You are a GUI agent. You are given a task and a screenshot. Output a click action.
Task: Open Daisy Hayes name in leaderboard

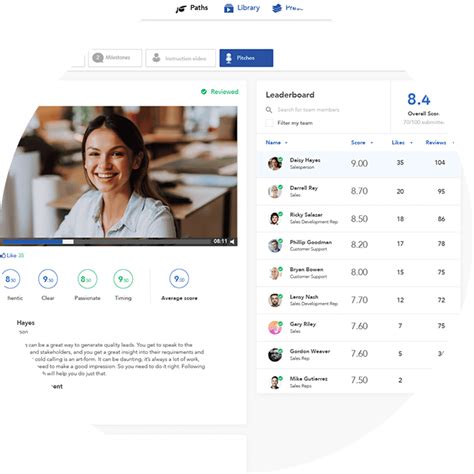(x=305, y=160)
